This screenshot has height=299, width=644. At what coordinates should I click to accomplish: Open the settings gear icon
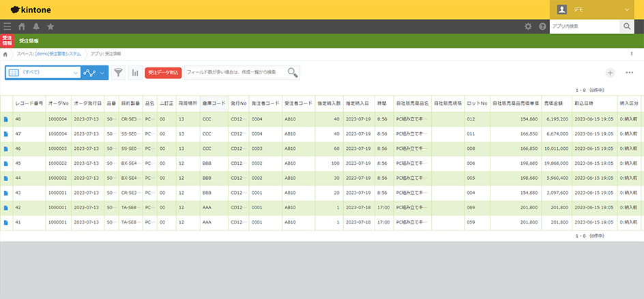tap(528, 27)
